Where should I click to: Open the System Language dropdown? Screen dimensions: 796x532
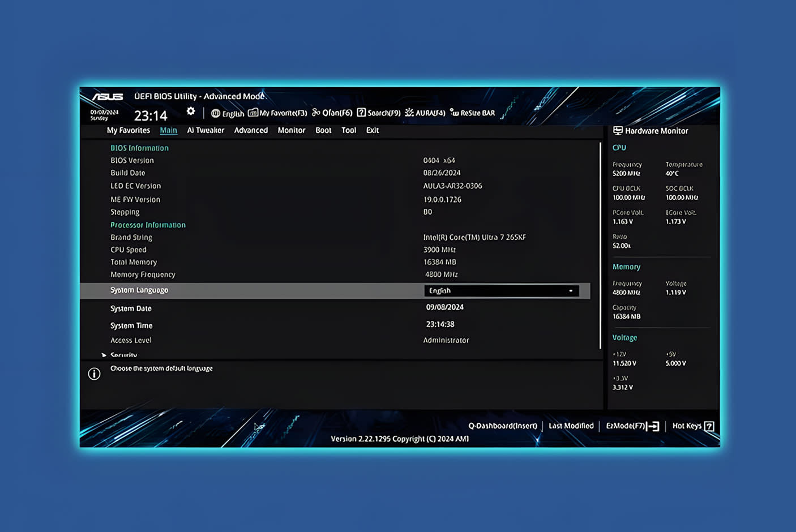pos(501,290)
